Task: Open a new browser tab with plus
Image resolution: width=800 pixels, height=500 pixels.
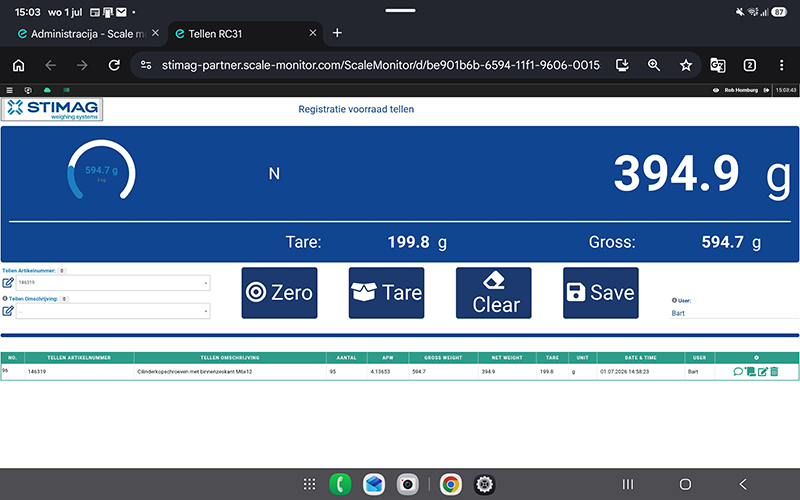Action: (337, 33)
